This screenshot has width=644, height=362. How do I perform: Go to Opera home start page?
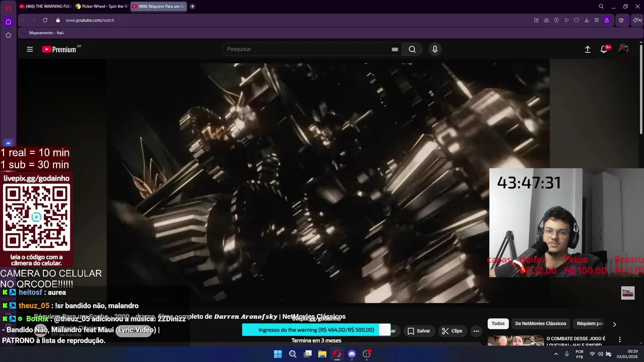[8, 22]
